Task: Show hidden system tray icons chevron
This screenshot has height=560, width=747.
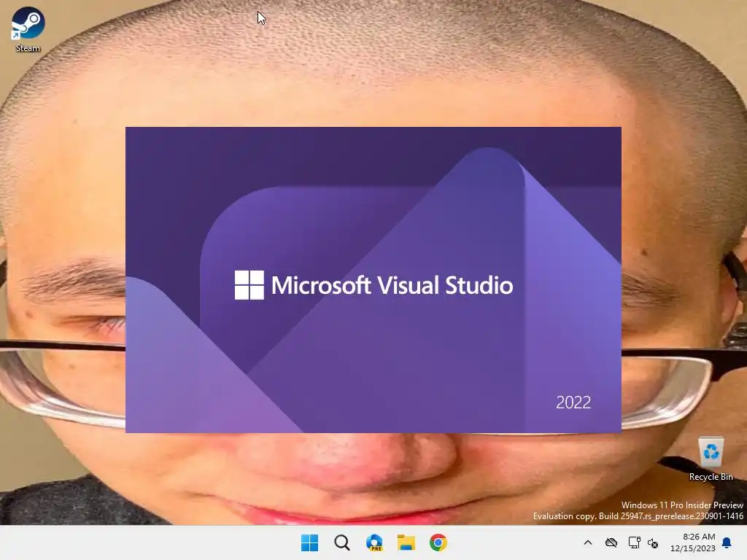Action: 588,542
